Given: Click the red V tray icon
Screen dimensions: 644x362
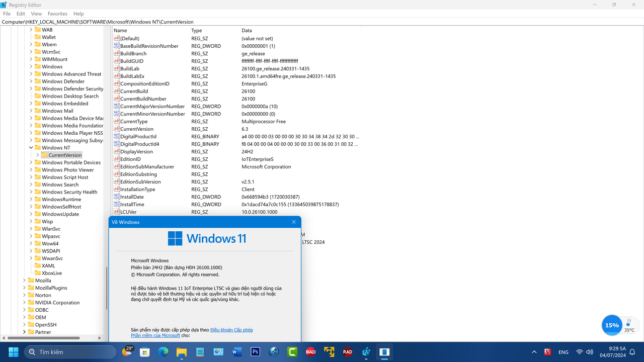Looking at the screenshot, I should click(547, 352).
